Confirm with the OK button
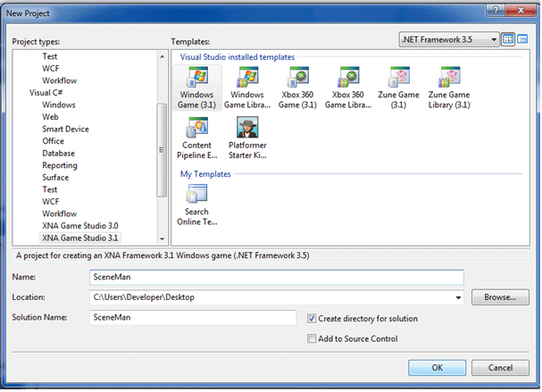Image resolution: width=542 pixels, height=392 pixels. (437, 368)
